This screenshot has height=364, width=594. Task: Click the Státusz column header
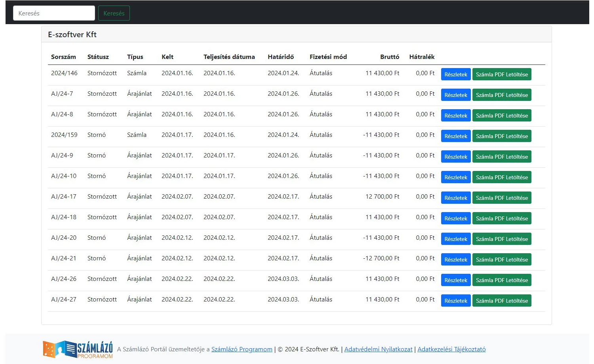pyautogui.click(x=98, y=57)
